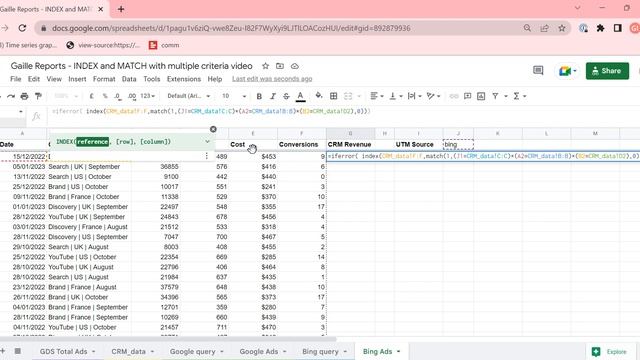Open the font size dropdown
The width and height of the screenshot is (640, 360).
click(234, 96)
